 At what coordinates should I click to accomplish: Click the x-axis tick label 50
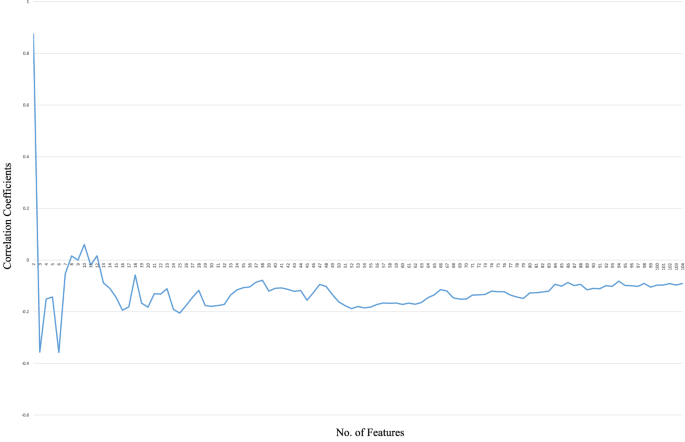(x=340, y=266)
